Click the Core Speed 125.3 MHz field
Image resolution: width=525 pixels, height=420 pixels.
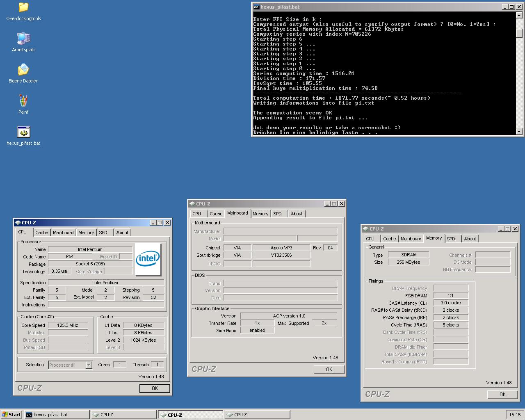click(68, 325)
